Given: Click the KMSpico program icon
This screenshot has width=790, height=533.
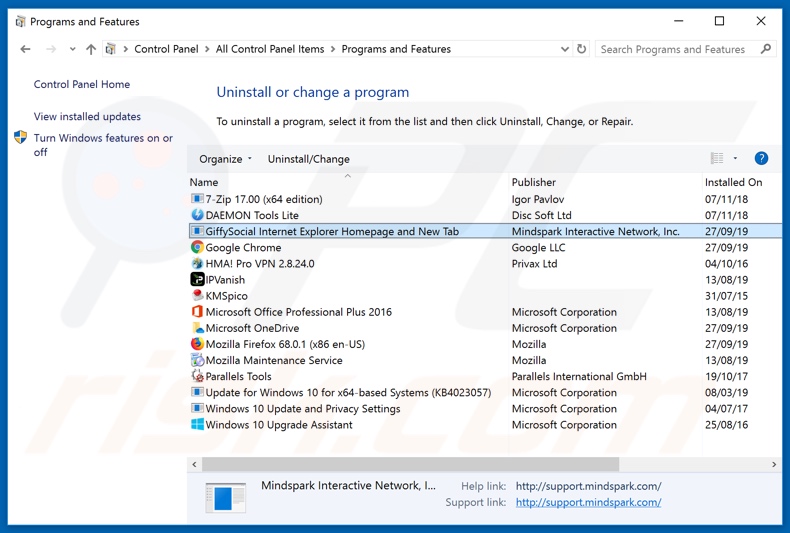Looking at the screenshot, I should [x=197, y=296].
